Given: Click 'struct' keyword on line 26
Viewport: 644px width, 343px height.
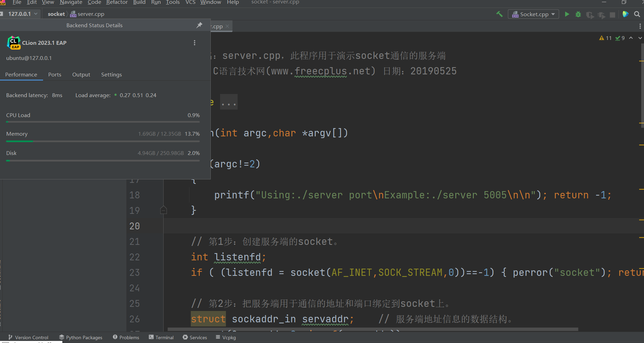Looking at the screenshot, I should pos(208,319).
